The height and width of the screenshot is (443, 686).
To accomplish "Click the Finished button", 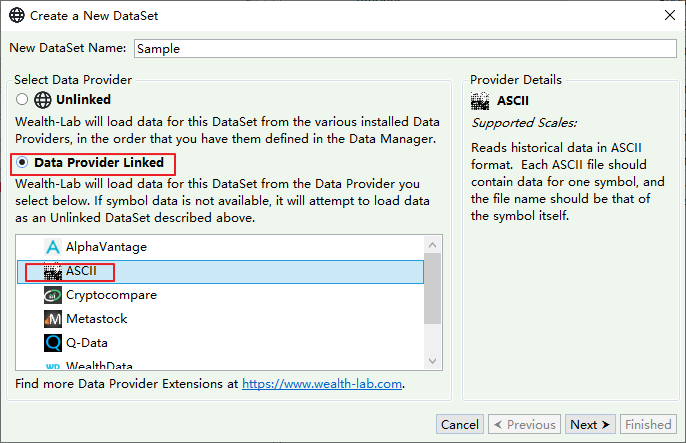I will 648,424.
